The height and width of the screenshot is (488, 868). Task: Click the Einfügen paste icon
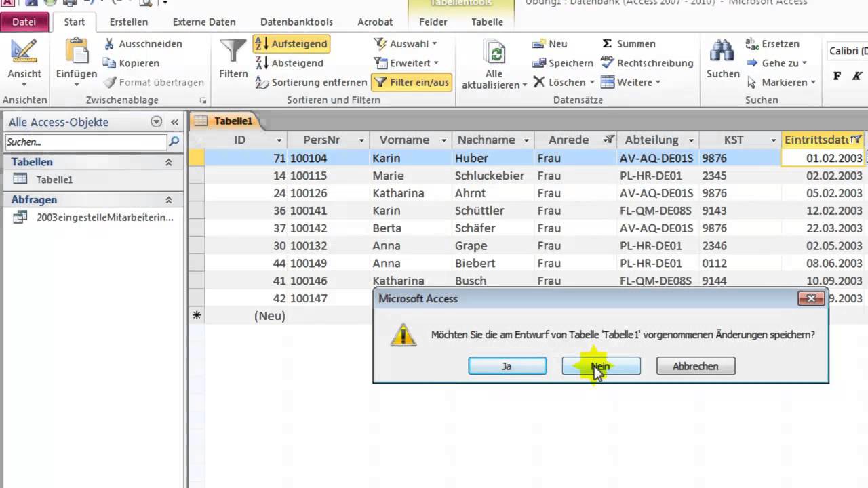tap(76, 52)
